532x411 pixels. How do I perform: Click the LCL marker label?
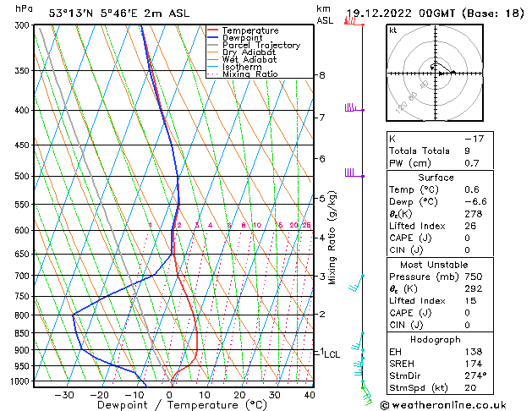pos(332,354)
